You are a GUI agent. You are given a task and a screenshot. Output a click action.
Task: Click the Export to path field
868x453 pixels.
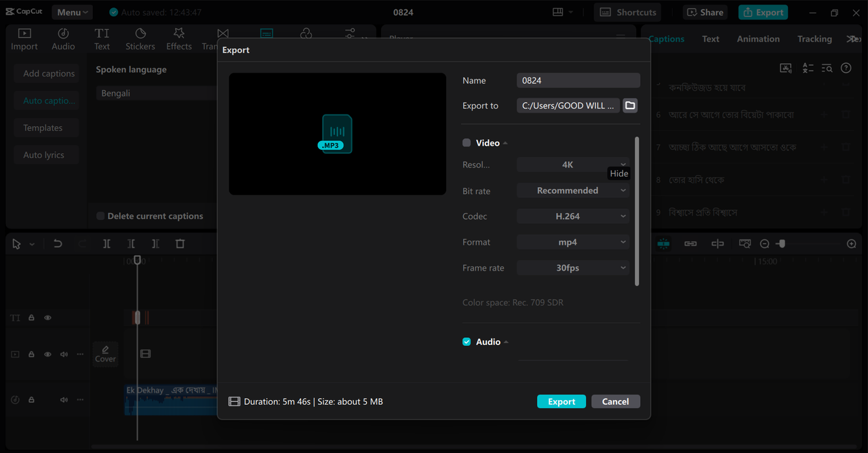pos(568,105)
